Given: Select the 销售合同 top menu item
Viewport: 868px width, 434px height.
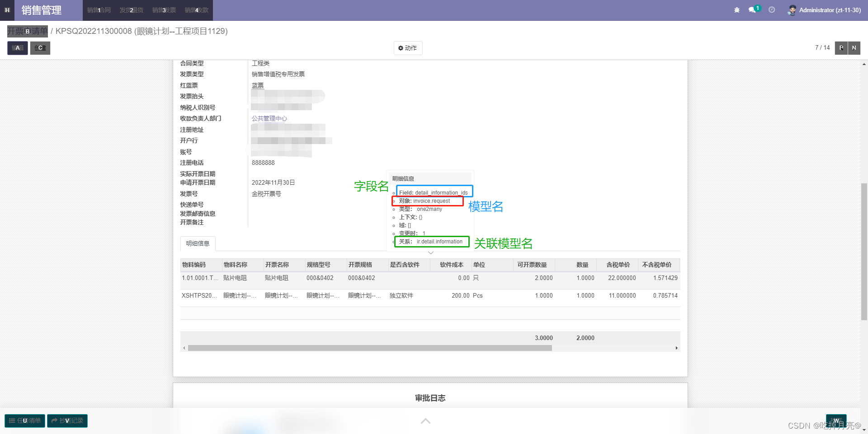Looking at the screenshot, I should coord(98,10).
